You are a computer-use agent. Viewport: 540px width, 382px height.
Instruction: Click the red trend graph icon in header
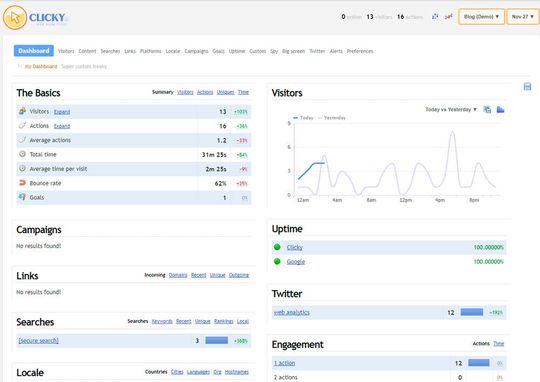(448, 16)
